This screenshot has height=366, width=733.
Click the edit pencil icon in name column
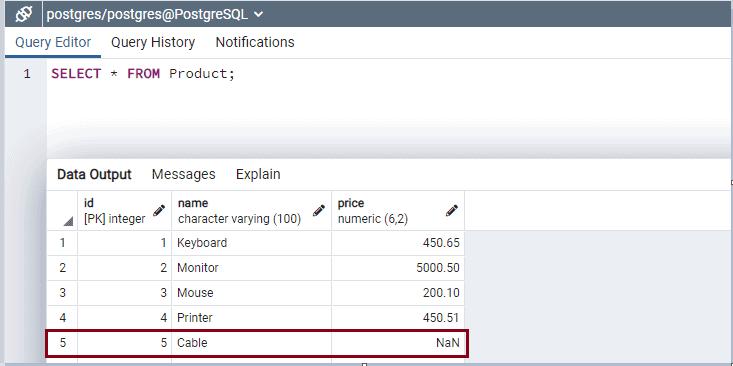[319, 210]
